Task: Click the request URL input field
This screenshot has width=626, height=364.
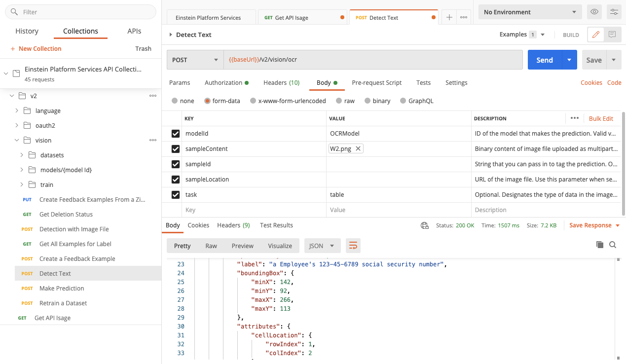Action: 373,60
